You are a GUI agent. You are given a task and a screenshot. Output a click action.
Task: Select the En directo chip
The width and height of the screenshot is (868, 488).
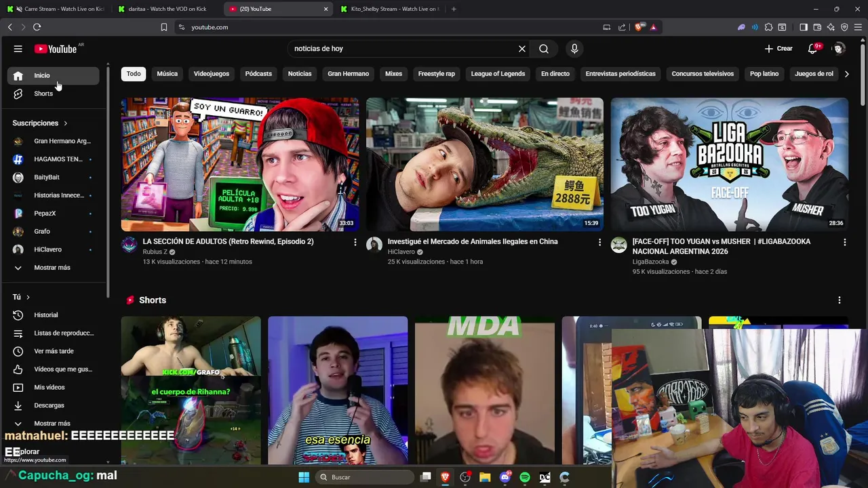tap(555, 74)
